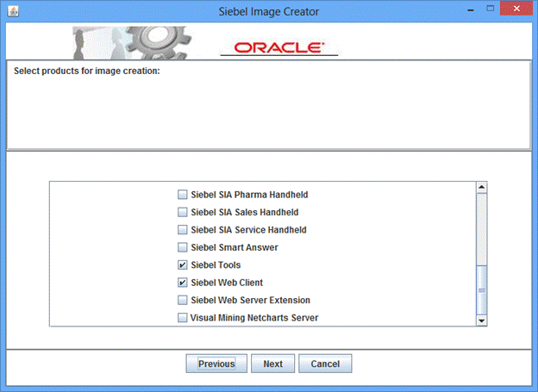Uncheck the Siebel Tools checkbox

tap(183, 265)
